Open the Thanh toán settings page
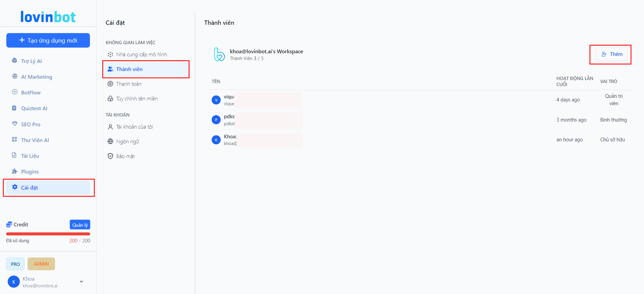Screen dimensions: 644x294 128,84
